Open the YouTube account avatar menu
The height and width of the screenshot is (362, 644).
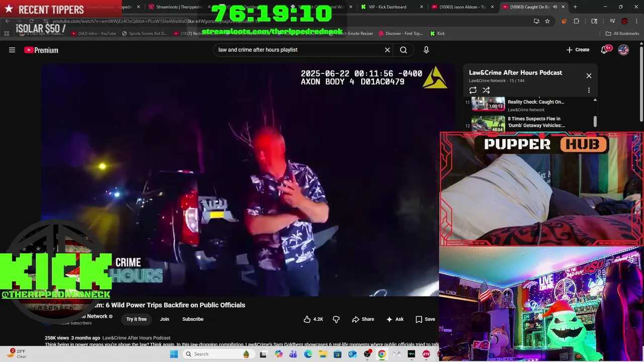[x=623, y=50]
